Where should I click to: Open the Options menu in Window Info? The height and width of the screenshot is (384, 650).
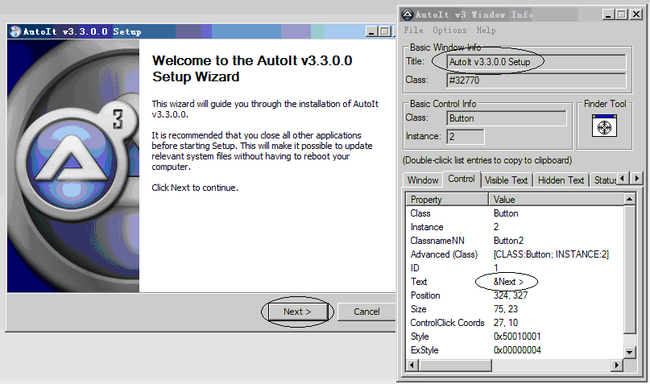tap(449, 30)
